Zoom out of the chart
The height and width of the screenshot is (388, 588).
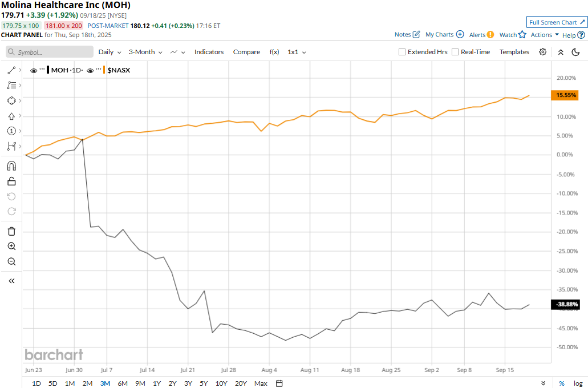[11, 261]
